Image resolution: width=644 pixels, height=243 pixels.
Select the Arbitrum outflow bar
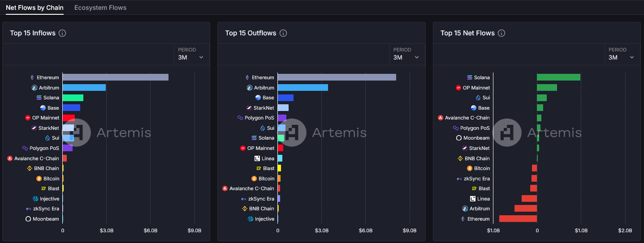(x=303, y=88)
